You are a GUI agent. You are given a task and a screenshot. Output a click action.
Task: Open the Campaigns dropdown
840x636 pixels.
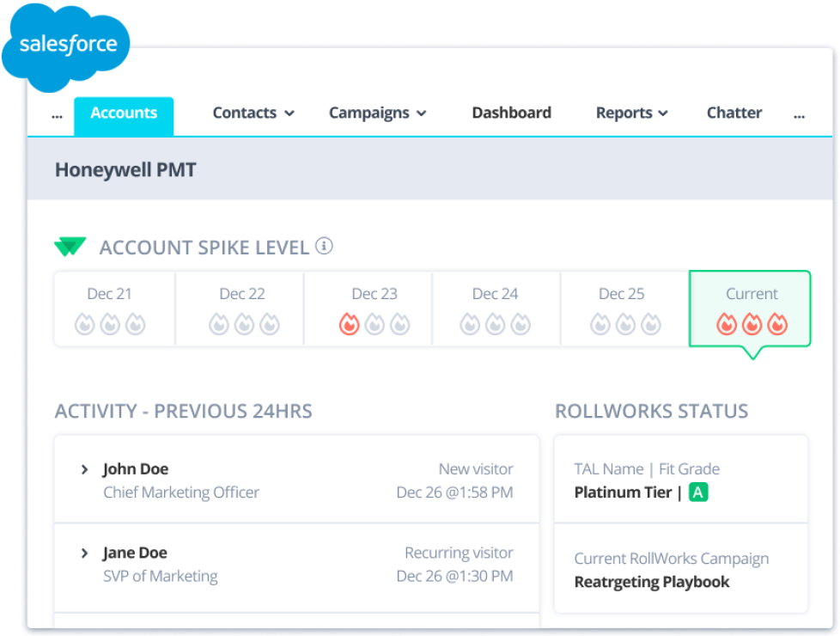pyautogui.click(x=378, y=113)
